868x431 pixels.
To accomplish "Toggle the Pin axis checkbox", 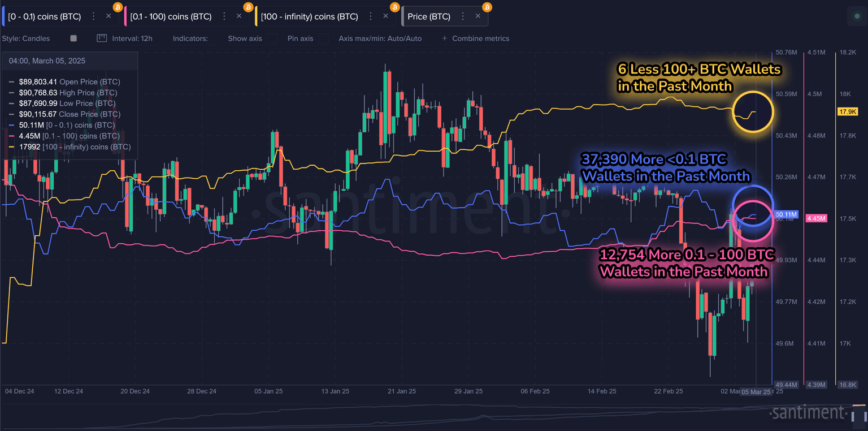I will 323,38.
